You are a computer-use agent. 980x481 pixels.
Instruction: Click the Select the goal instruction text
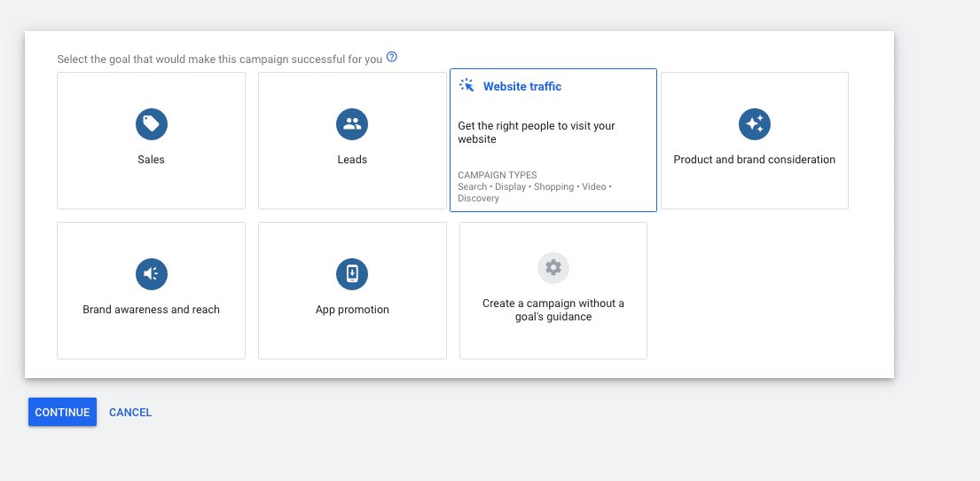(219, 59)
